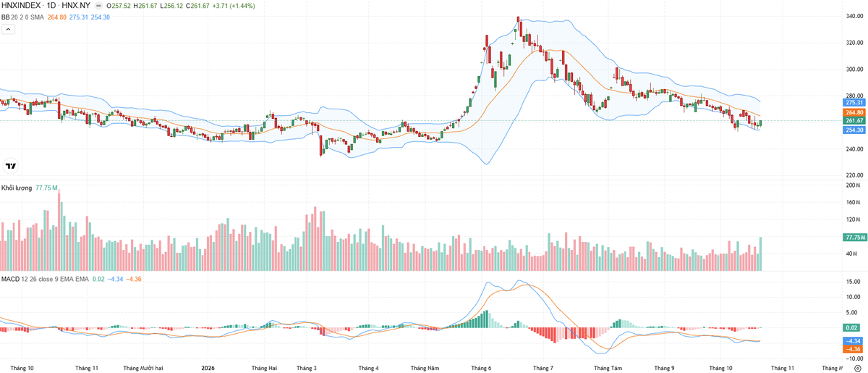Click the Tháng Tám time axis label

click(x=608, y=368)
